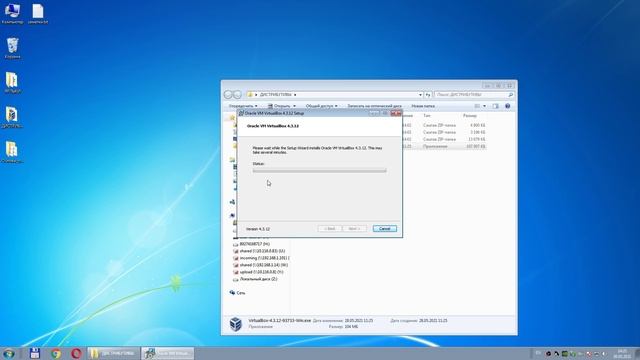Select the incoming network drive
Screen dimensions: 640x360
(261, 258)
